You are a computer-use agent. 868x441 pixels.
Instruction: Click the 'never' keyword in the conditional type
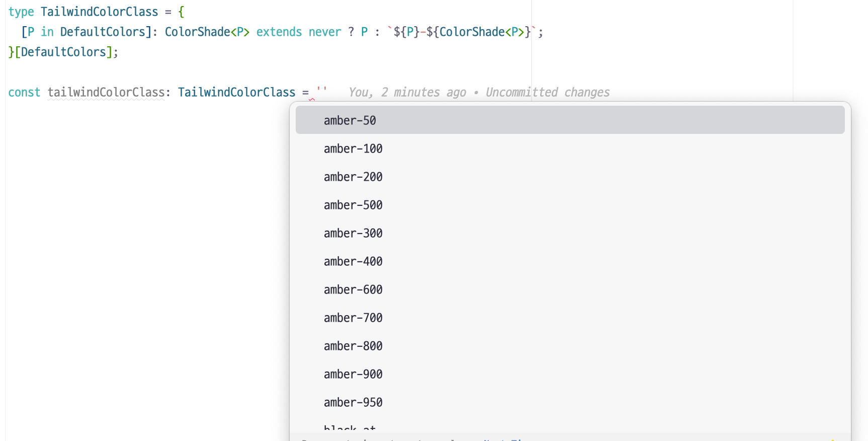(325, 32)
